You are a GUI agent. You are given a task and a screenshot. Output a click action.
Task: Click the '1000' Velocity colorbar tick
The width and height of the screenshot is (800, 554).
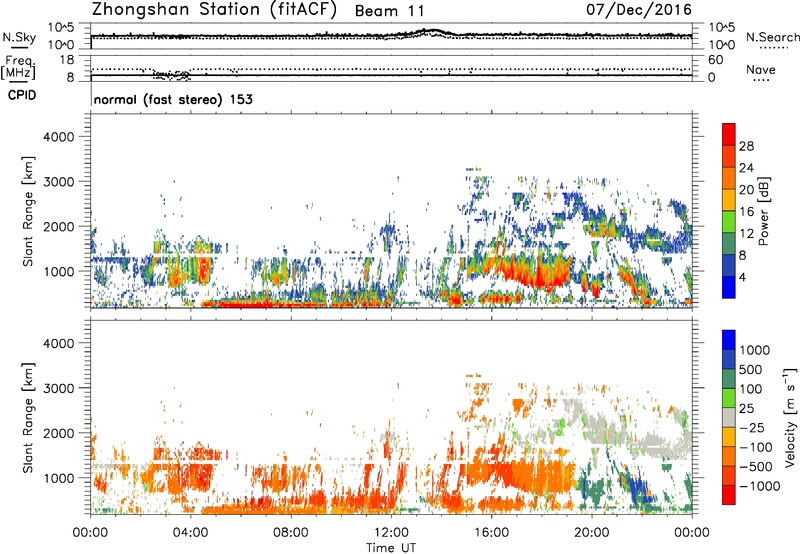pyautogui.click(x=754, y=350)
